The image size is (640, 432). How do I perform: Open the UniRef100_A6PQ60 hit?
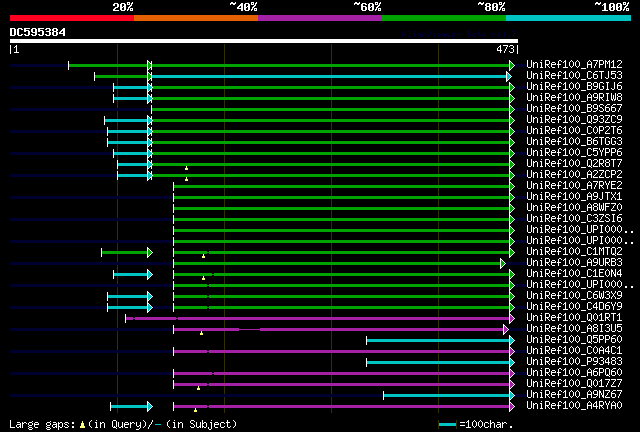point(574,373)
